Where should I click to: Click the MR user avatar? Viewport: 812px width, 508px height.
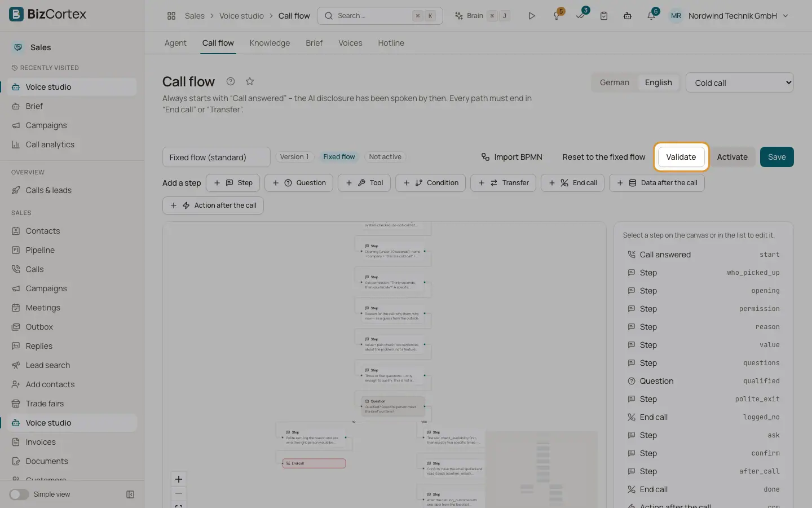click(x=676, y=16)
